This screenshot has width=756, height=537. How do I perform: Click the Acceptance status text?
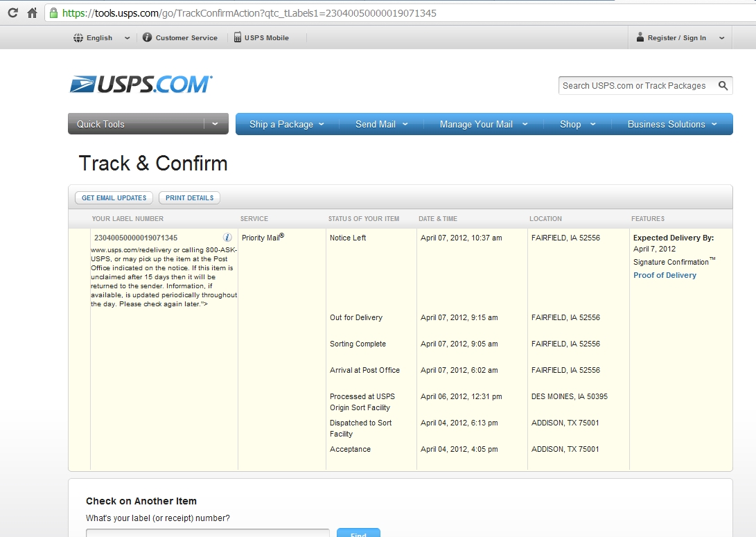coord(350,449)
